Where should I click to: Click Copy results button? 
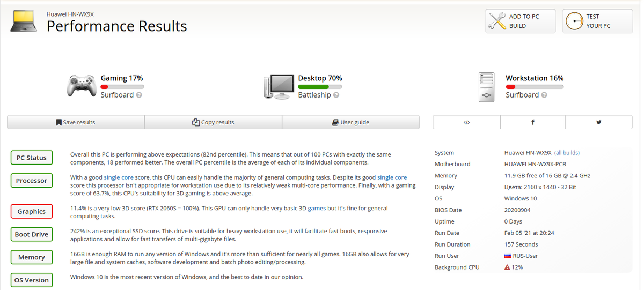(x=213, y=122)
